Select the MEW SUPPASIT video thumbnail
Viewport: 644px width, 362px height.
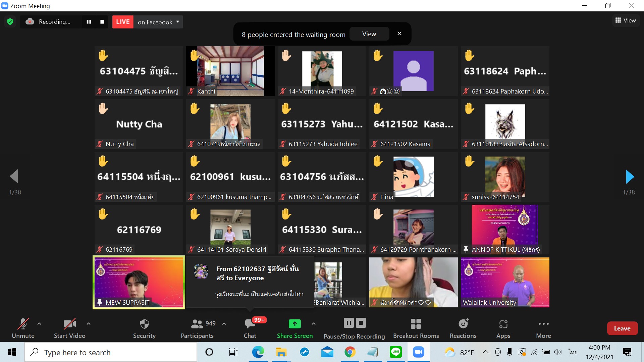[139, 282]
